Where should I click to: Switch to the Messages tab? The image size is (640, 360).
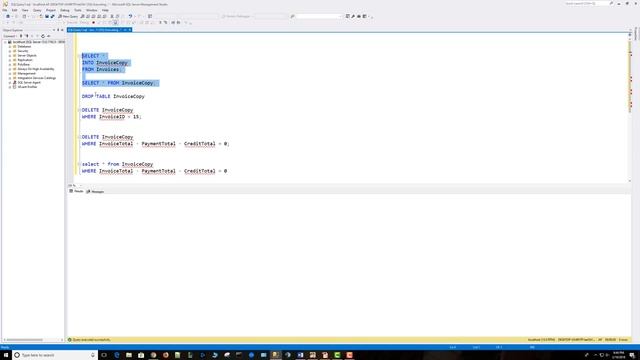(95, 191)
